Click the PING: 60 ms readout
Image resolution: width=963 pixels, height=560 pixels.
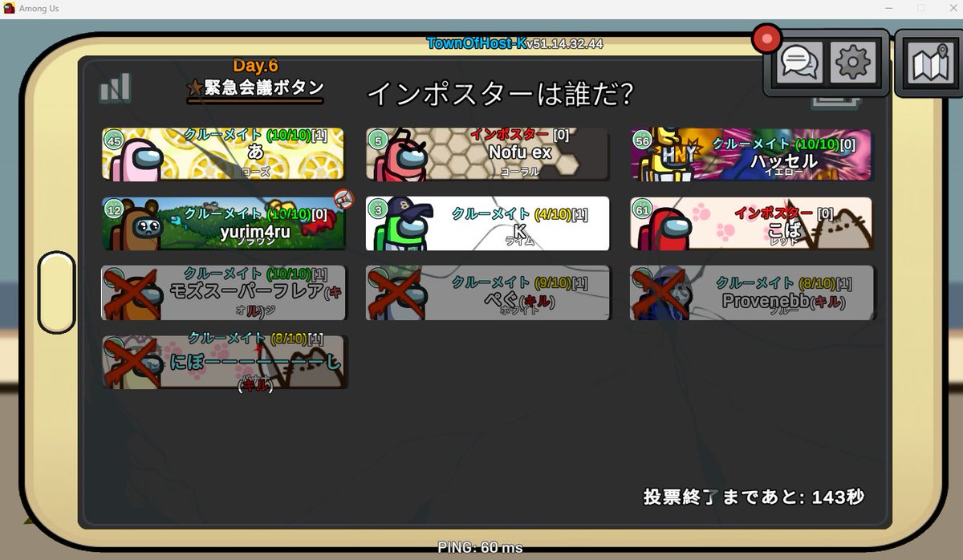point(480,547)
